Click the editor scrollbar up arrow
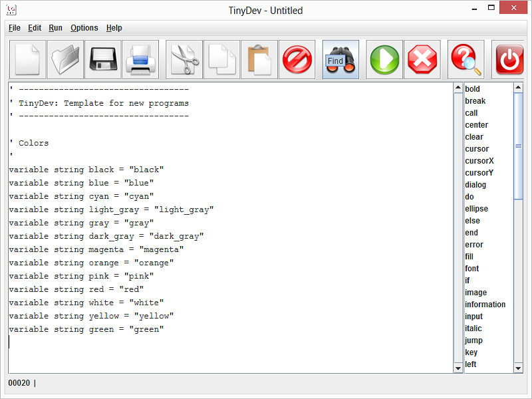Viewport: 532px width, 399px height. click(458, 88)
